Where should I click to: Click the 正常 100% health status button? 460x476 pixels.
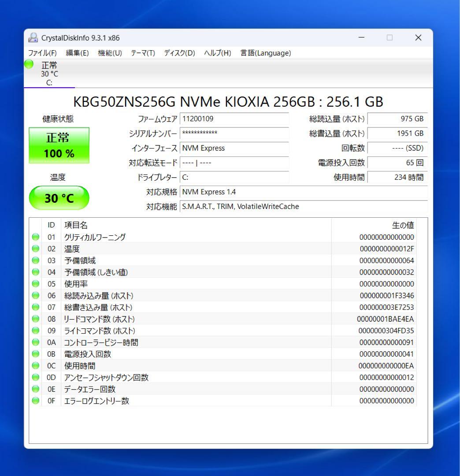[x=59, y=145]
